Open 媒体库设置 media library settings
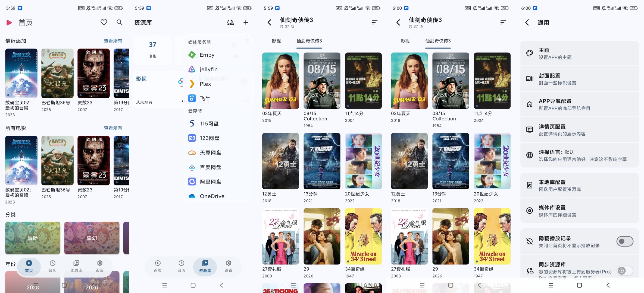 tap(579, 211)
